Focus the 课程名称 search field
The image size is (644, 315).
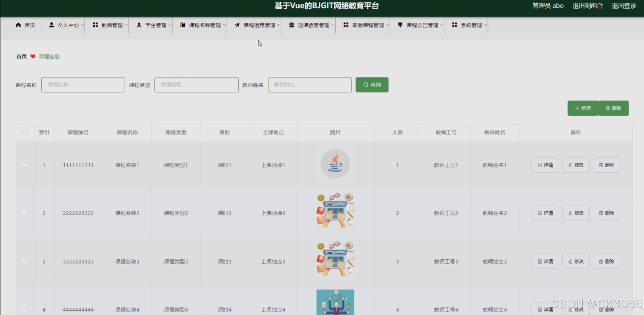pos(83,85)
